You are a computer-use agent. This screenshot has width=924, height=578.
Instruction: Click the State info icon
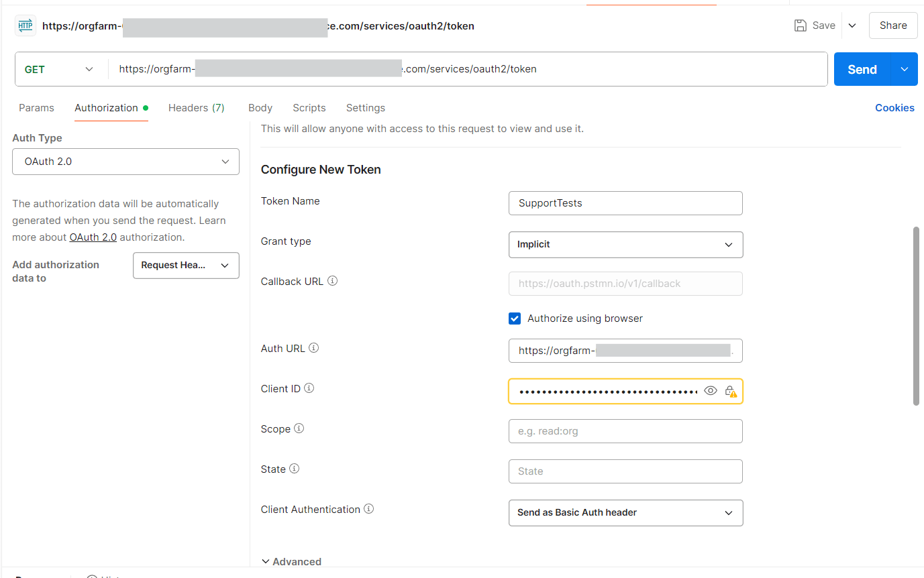pyautogui.click(x=293, y=469)
